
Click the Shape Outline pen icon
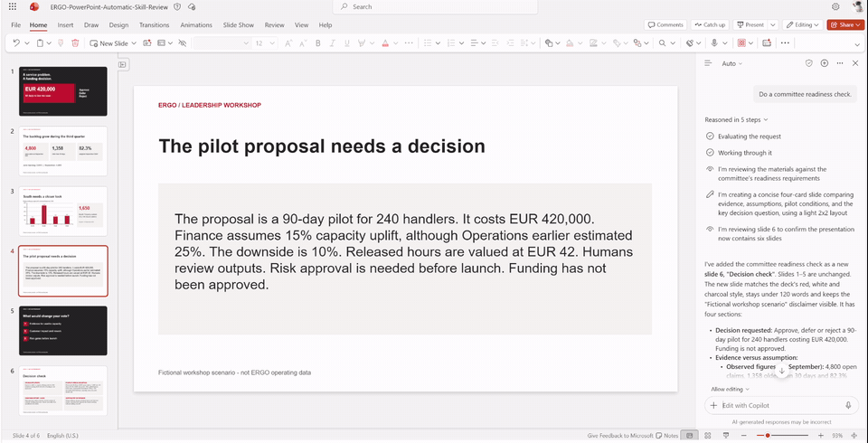point(593,42)
